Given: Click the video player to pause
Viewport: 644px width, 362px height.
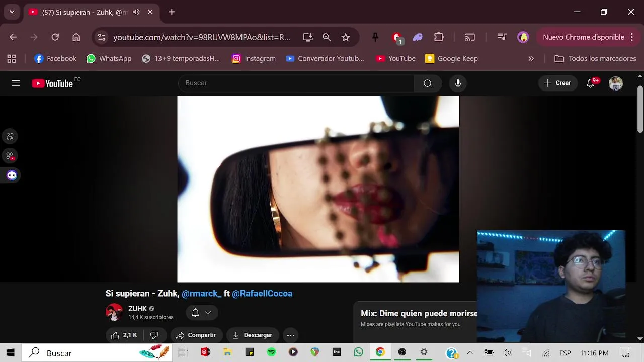Looking at the screenshot, I should [318, 189].
